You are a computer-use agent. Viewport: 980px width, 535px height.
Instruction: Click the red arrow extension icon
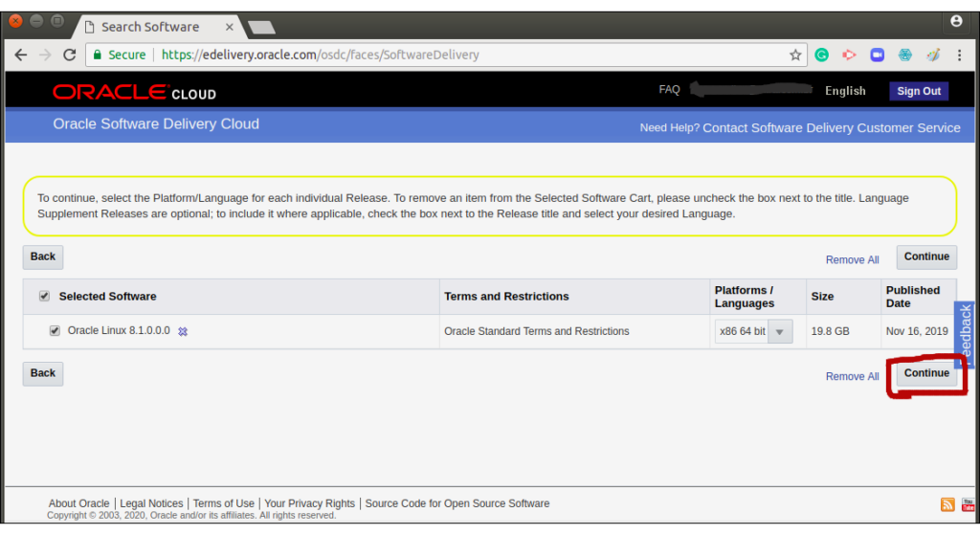(849, 55)
